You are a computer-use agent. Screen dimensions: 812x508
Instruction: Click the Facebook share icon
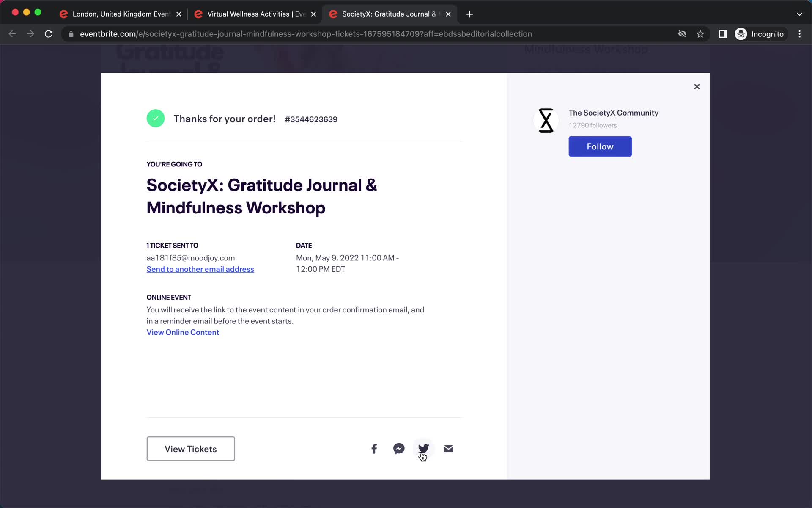[374, 448]
